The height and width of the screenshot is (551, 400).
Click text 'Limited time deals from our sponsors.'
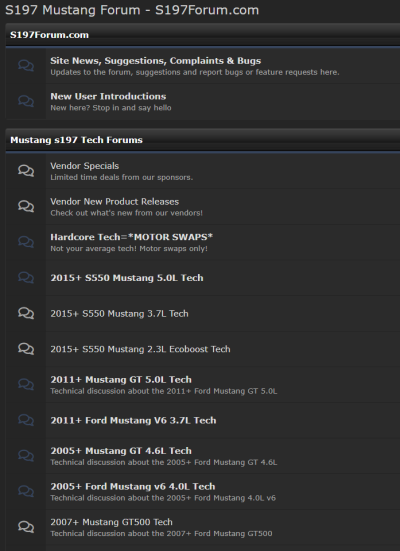[x=122, y=177]
